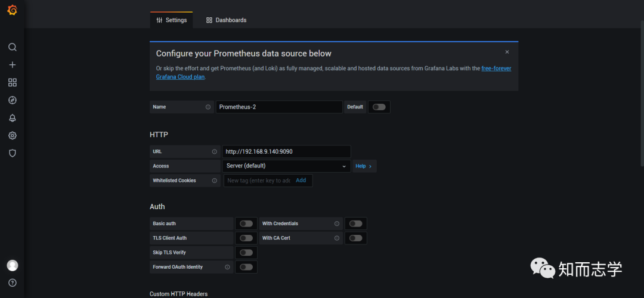Open the Server Admin shield icon
The height and width of the screenshot is (298, 644).
point(12,153)
